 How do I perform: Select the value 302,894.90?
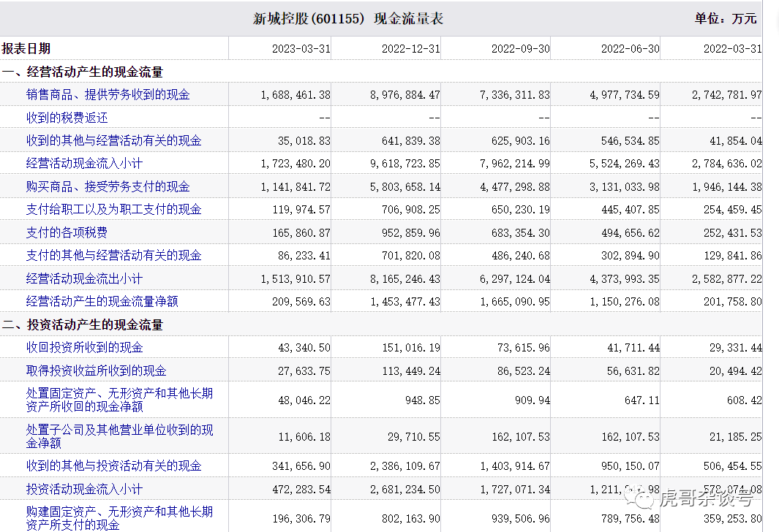click(631, 256)
